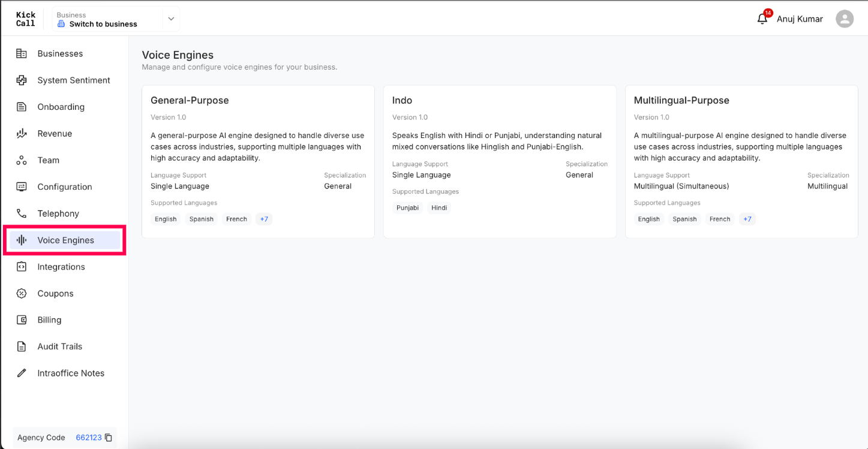Navigate to Onboarding

(x=65, y=107)
